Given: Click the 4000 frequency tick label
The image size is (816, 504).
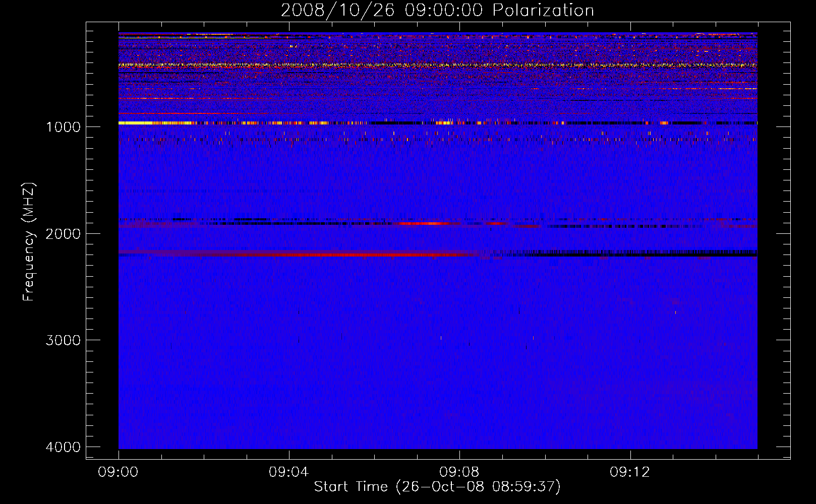Looking at the screenshot, I should click(x=64, y=447).
